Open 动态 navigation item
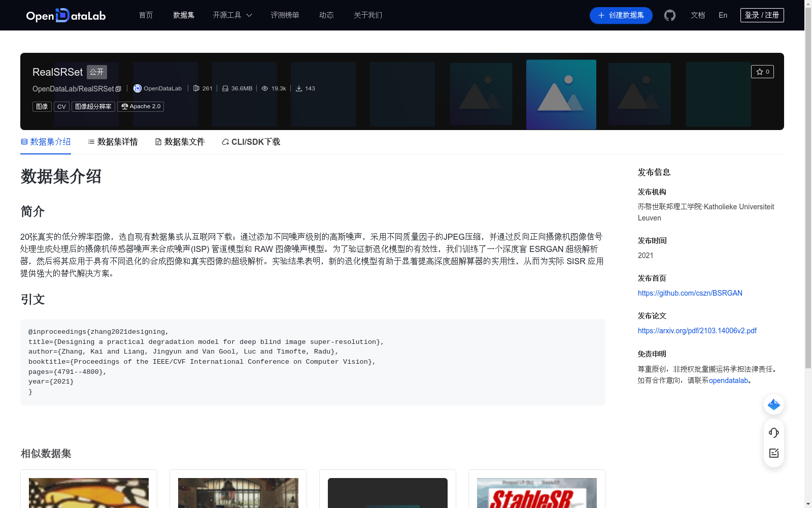 [x=326, y=15]
